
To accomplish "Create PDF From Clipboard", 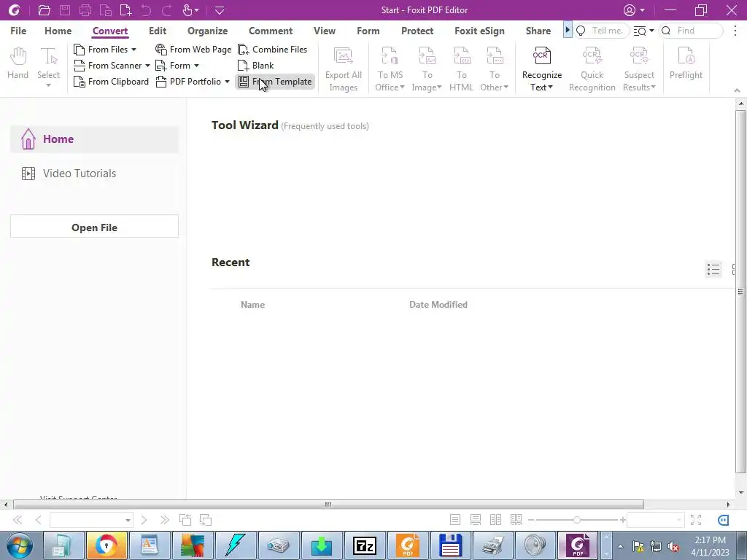I will click(111, 82).
